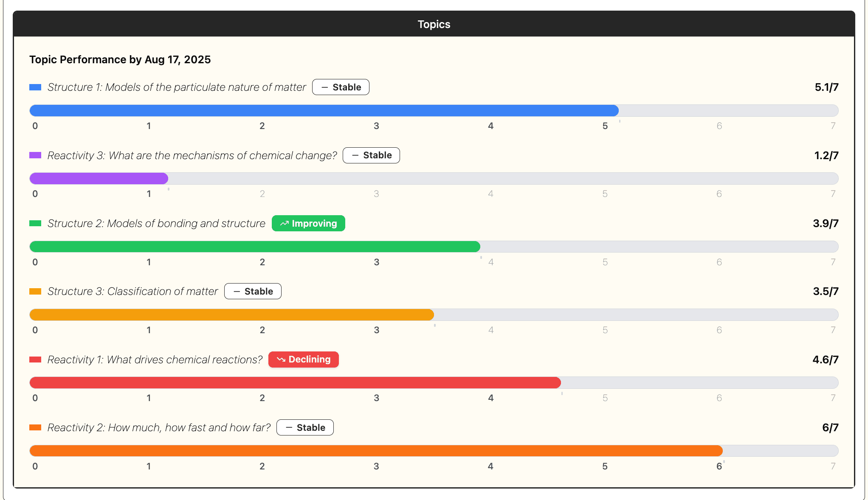Screen dimensions: 868x500
Task: Open the Declining badge on Reactivity 1
Action: tap(303, 360)
